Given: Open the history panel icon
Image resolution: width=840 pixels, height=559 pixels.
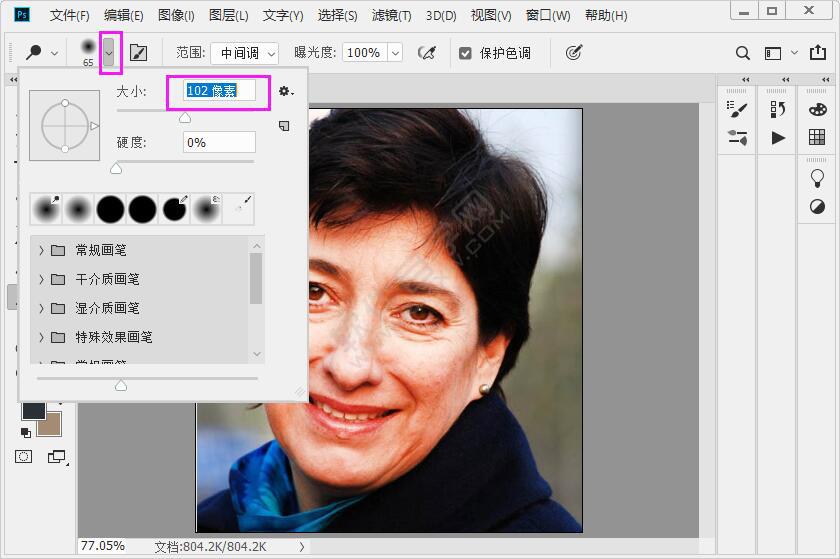Looking at the screenshot, I should 778,109.
